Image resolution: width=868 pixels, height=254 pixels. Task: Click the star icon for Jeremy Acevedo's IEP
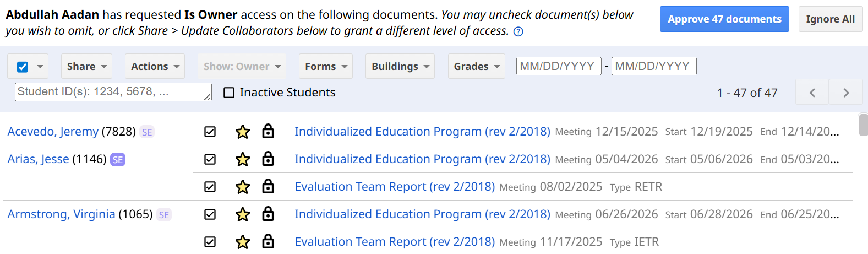(x=243, y=132)
